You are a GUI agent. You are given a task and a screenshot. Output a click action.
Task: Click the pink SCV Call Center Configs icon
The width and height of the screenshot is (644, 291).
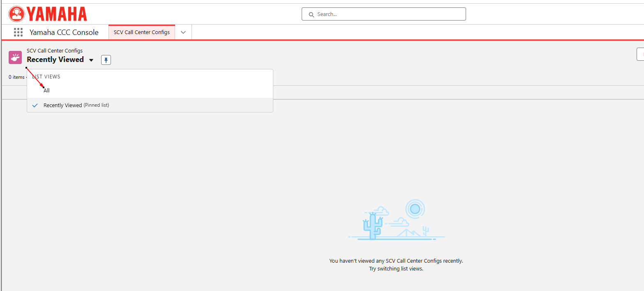15,58
